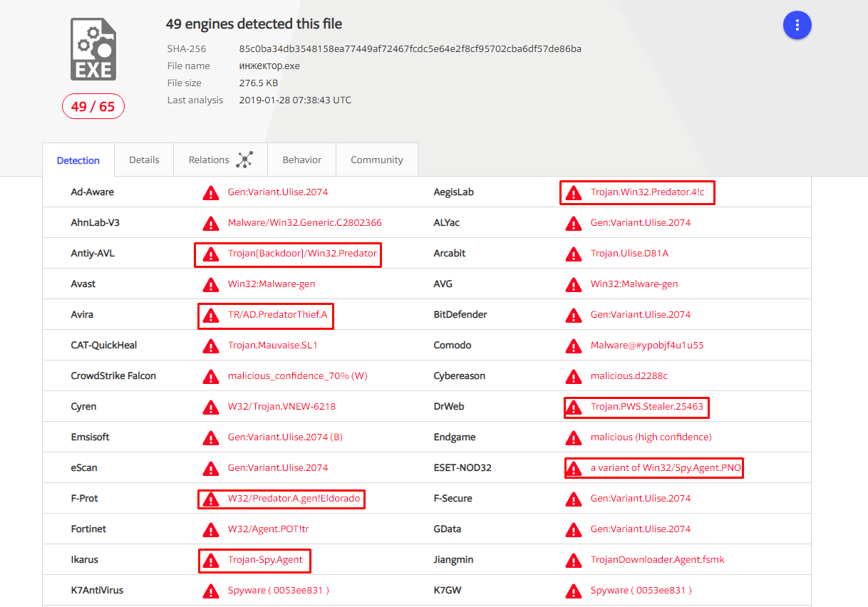The width and height of the screenshot is (868, 607).
Task: Click TR/AD.PredatorThief.A detection result
Action: click(278, 315)
